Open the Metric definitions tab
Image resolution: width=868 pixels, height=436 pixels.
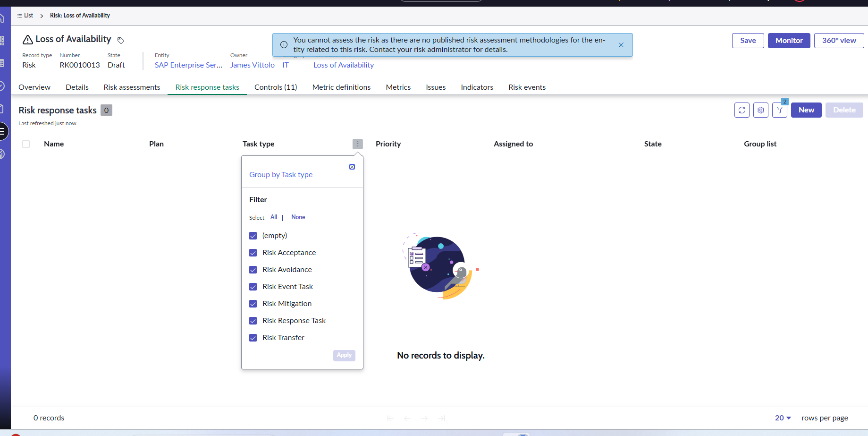point(341,87)
